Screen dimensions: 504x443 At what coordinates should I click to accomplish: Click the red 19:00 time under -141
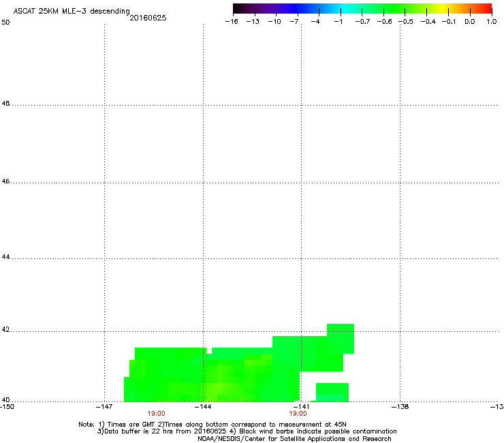click(298, 414)
